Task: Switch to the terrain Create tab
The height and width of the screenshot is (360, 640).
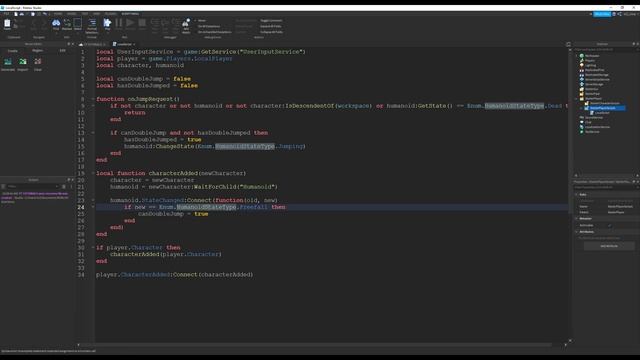Action: click(x=13, y=51)
